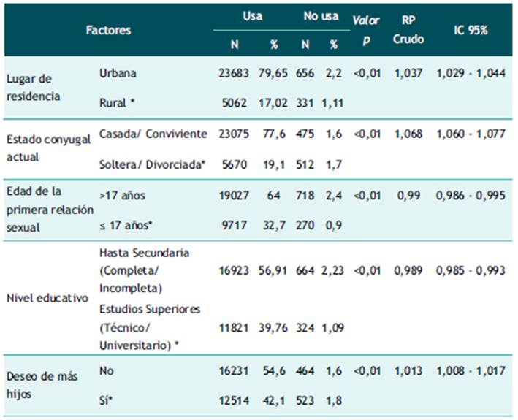This screenshot has width=518, height=420.
Task: Click the interval 0,986 - 0,995
Action: pos(471,196)
